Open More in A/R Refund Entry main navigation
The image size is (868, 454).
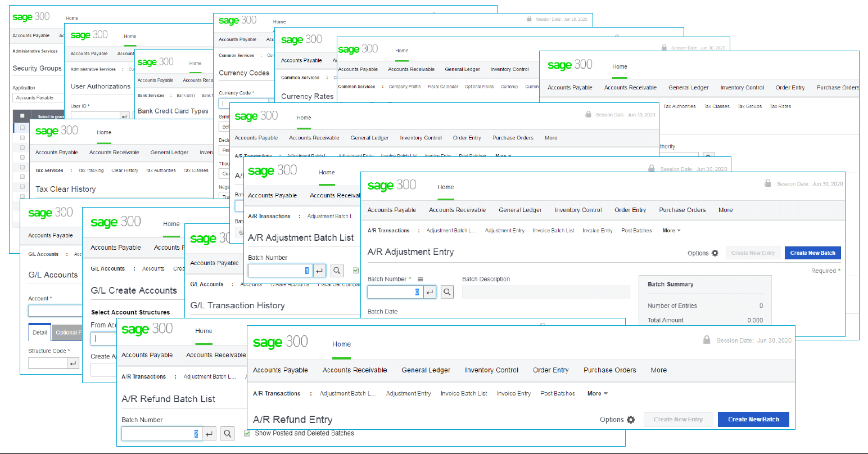(658, 370)
